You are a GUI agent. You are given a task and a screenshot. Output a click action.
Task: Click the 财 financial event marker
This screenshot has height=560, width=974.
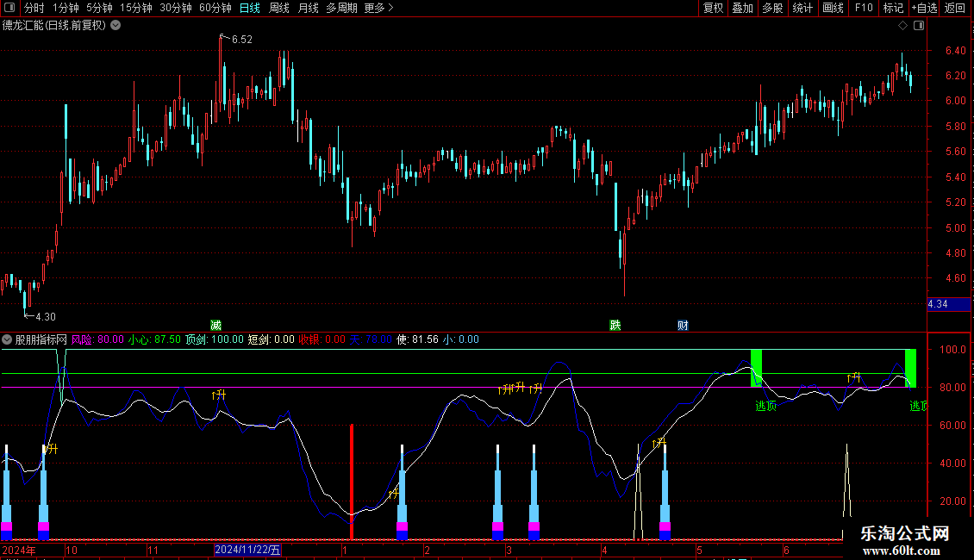[x=683, y=326]
